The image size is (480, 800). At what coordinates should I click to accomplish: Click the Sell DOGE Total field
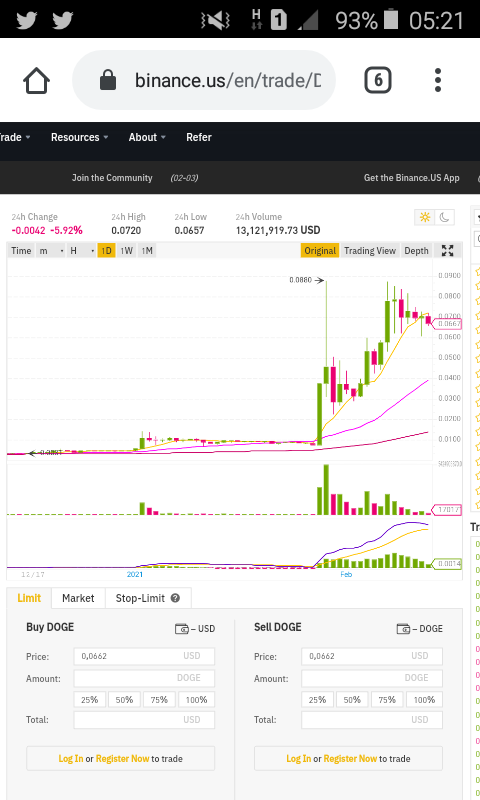(x=372, y=720)
